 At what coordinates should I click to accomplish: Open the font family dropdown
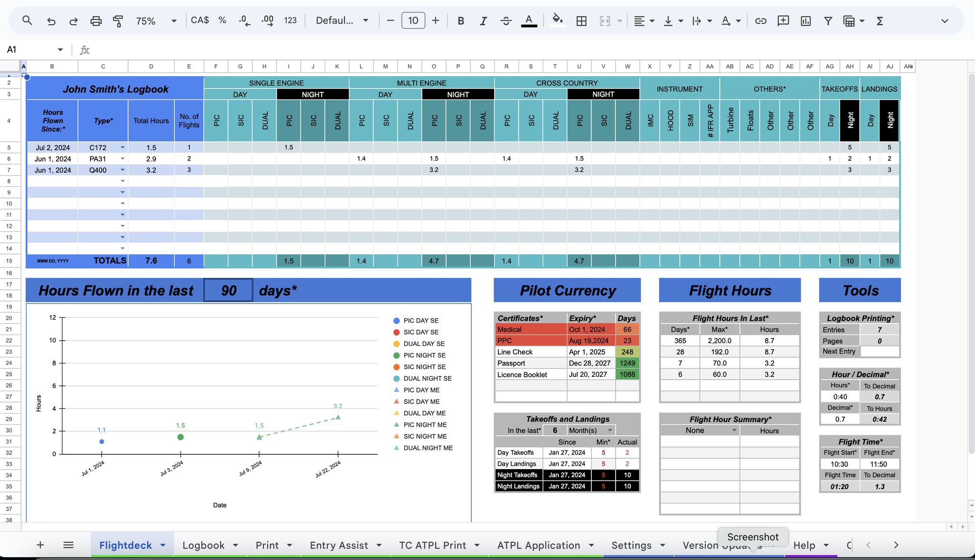(x=342, y=20)
